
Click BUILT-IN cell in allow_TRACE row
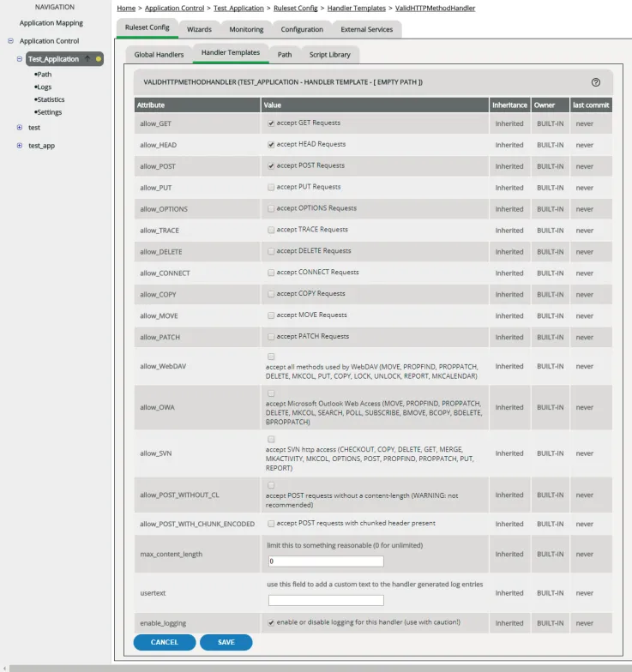click(551, 230)
